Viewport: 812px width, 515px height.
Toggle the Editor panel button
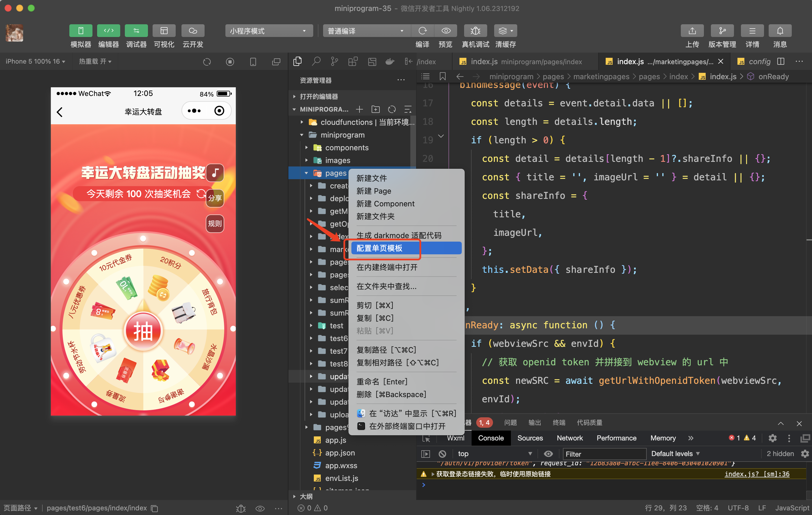(108, 31)
